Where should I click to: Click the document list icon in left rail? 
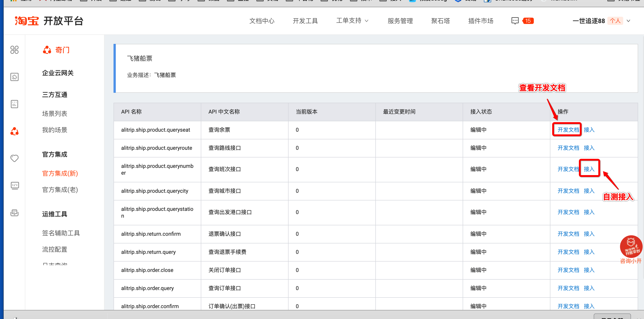[14, 104]
